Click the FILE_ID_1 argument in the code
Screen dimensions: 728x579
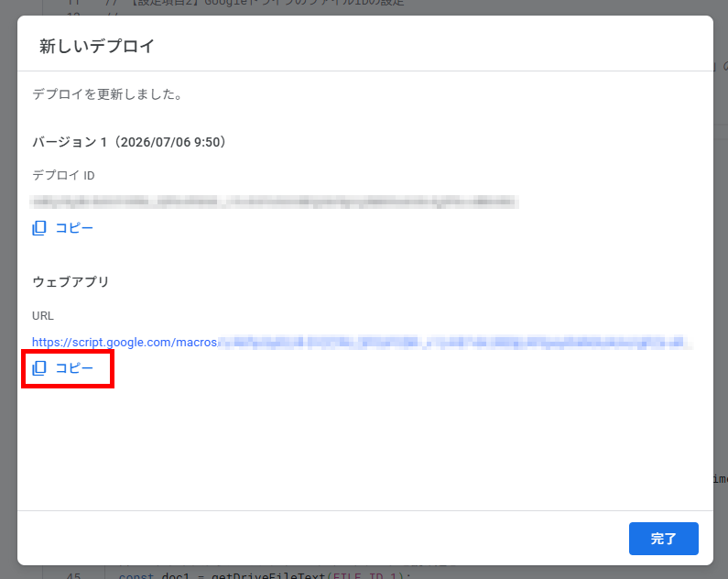[365, 574]
